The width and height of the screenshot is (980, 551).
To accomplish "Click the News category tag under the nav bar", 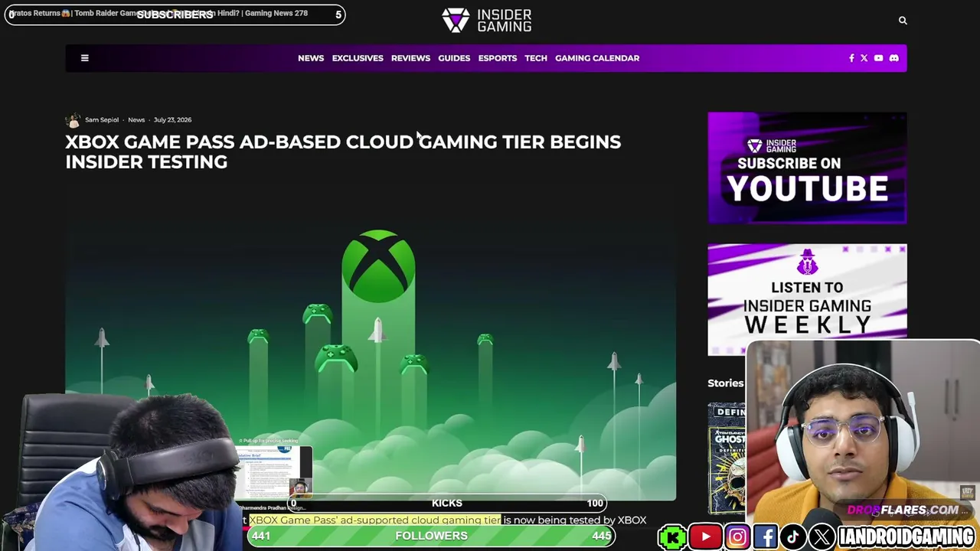I will 136,120.
